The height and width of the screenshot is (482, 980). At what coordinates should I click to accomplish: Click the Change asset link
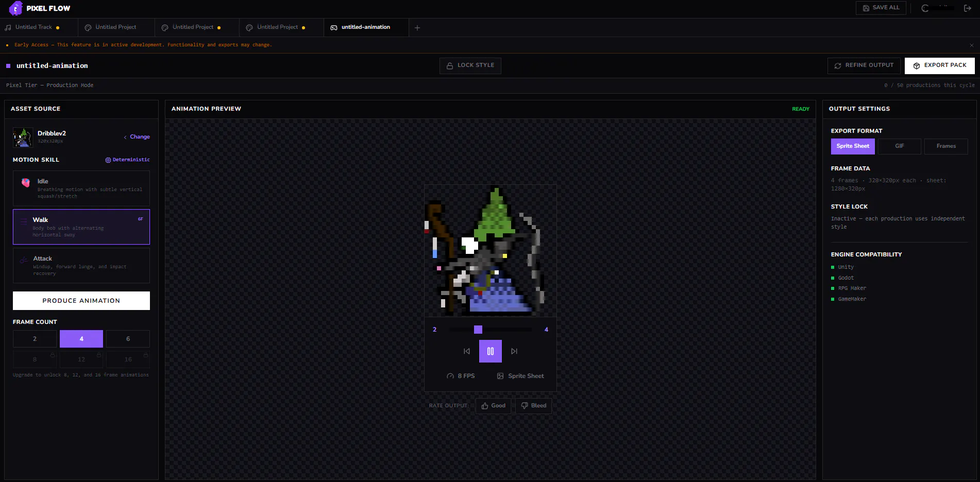[137, 137]
